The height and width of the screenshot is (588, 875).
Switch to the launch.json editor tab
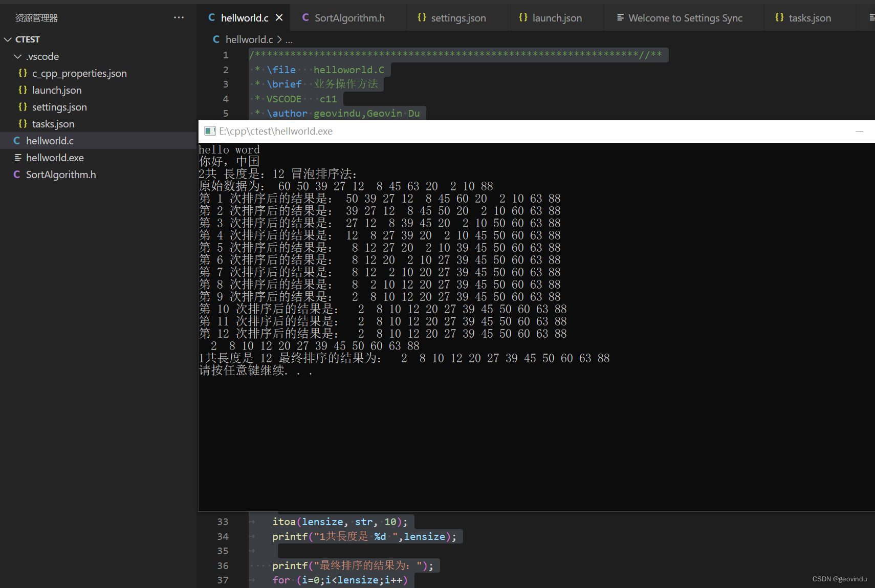pyautogui.click(x=557, y=18)
